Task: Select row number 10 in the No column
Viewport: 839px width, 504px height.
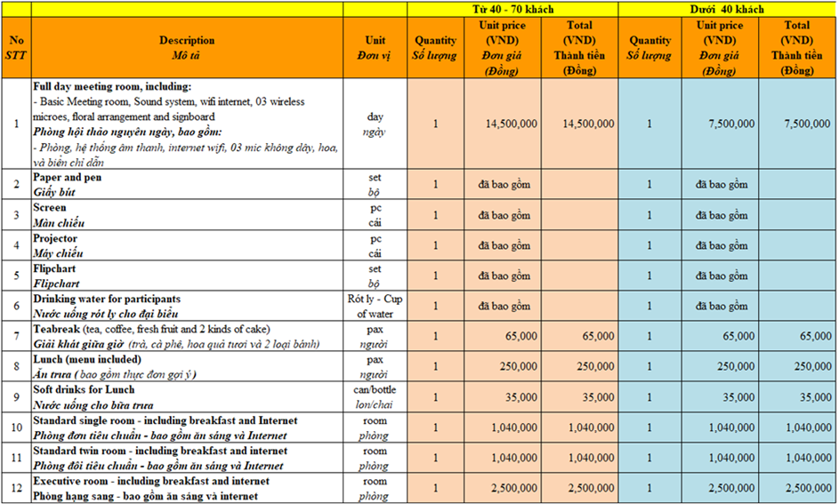Action: [x=16, y=427]
